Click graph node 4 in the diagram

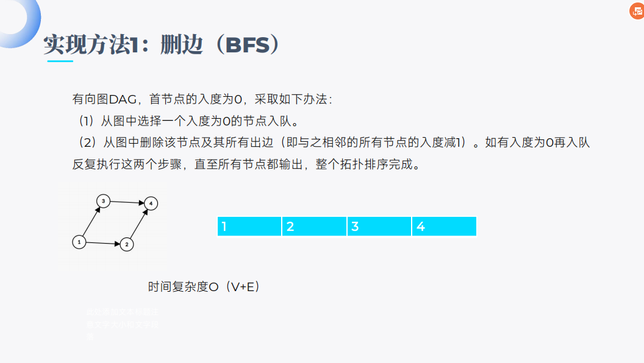point(151,203)
